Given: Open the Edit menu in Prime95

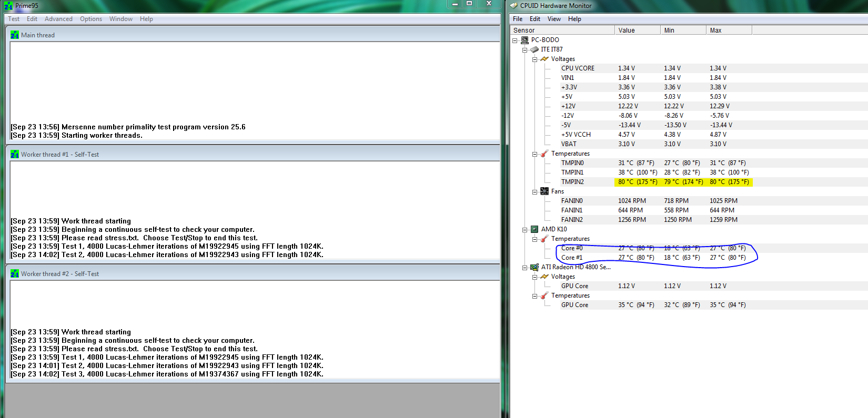Looking at the screenshot, I should pyautogui.click(x=32, y=19).
